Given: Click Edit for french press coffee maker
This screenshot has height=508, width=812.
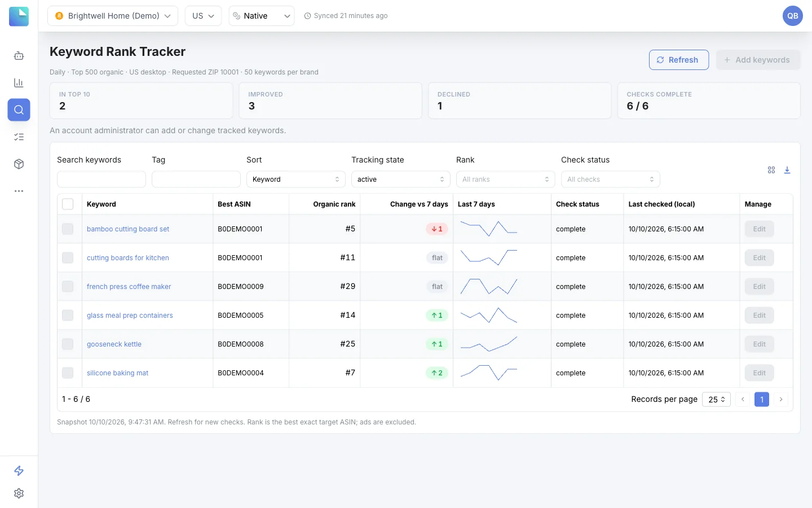Looking at the screenshot, I should click(759, 286).
